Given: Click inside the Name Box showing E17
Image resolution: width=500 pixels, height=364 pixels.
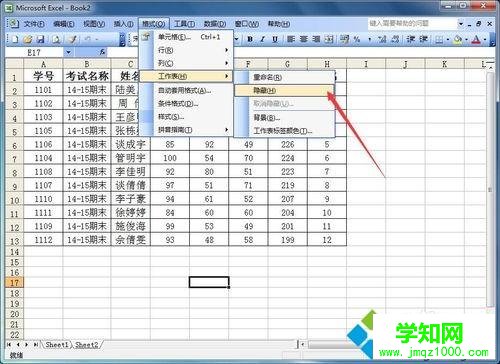Looking at the screenshot, I should (34, 52).
